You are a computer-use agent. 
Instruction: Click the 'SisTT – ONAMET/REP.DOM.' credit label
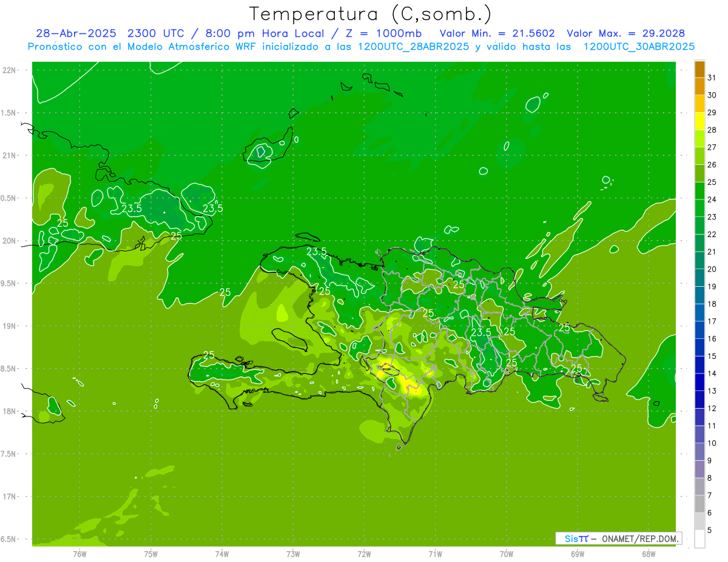(x=618, y=538)
